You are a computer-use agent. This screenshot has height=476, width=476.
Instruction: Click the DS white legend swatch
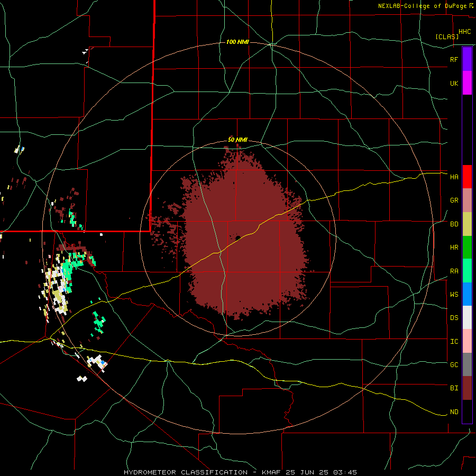click(x=467, y=317)
